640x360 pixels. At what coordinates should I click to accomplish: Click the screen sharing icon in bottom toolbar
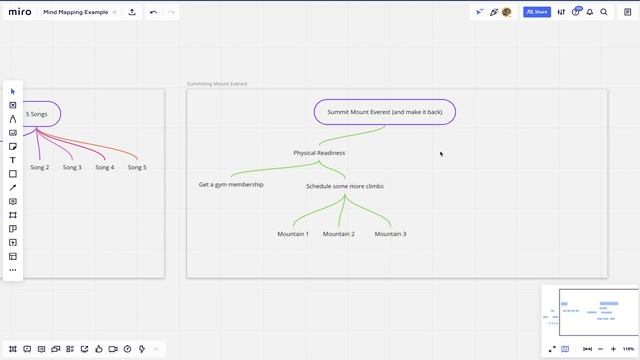pyautogui.click(x=84, y=349)
